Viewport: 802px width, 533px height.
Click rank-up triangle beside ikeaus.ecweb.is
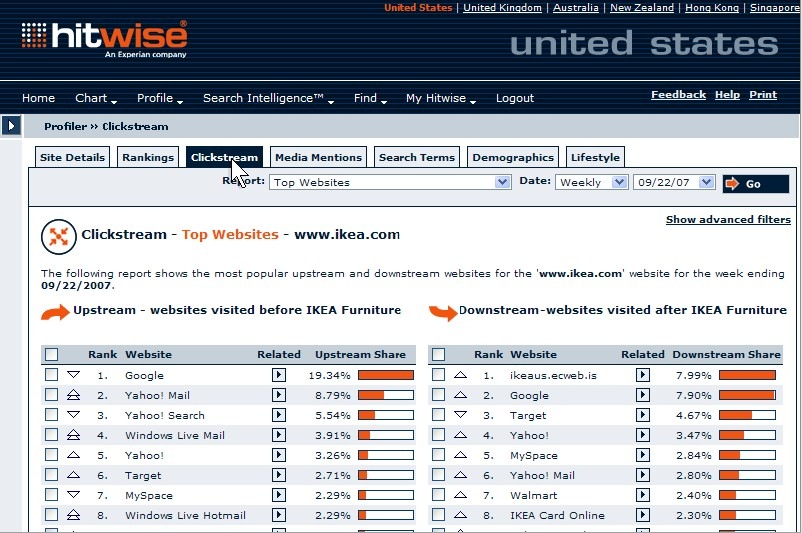coord(460,374)
